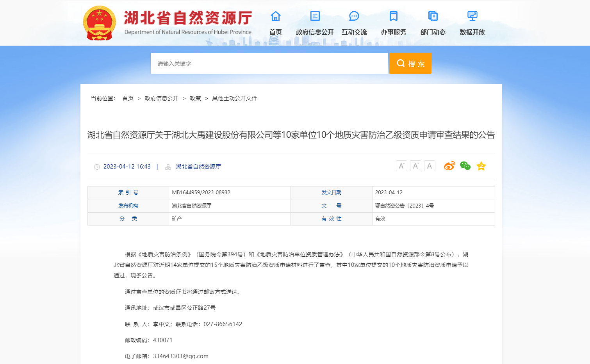This screenshot has height=364, width=590.
Task: Click 政策 breadcrumb link
Action: 195,98
